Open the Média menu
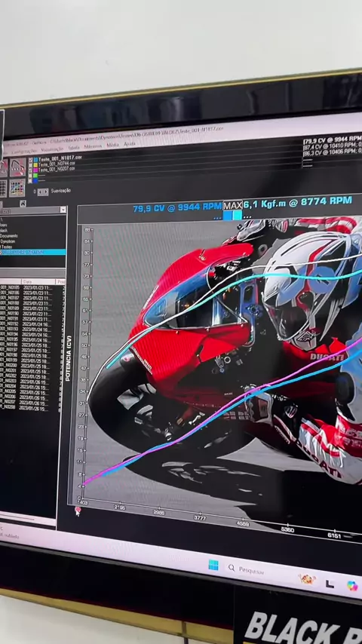This screenshot has width=362, height=644. tap(112, 145)
